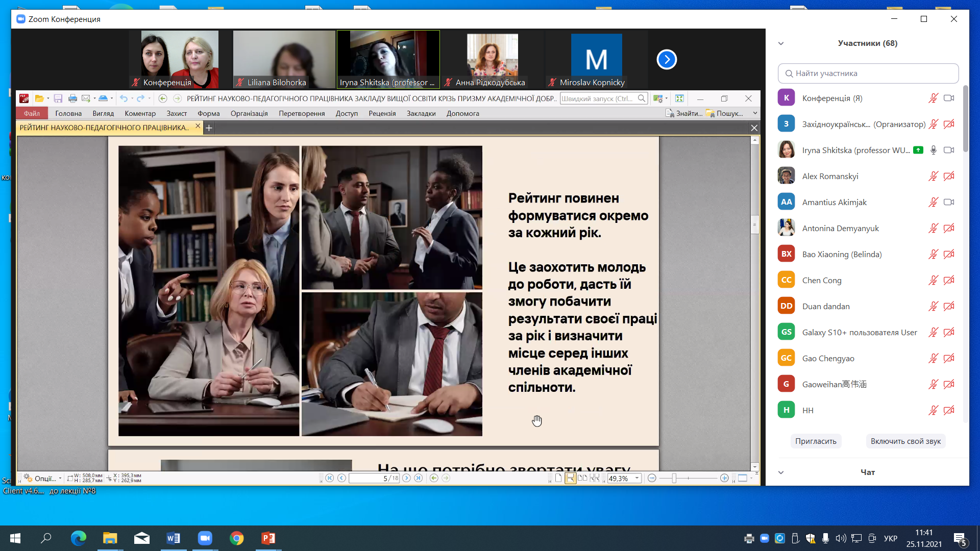
Task: Open the Рецензія ribbon tab
Action: tap(382, 113)
